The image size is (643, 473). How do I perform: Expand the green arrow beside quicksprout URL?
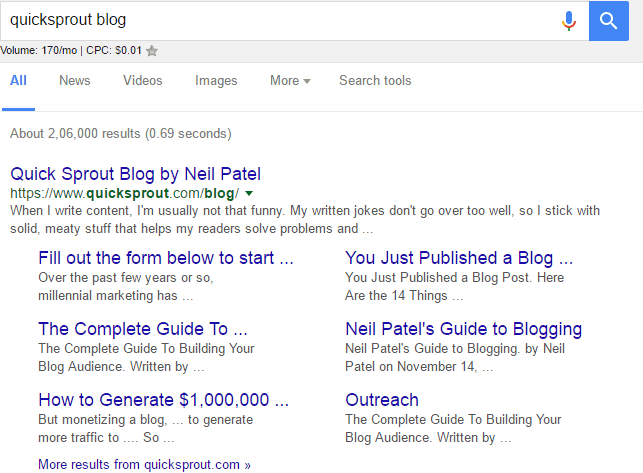[x=249, y=193]
